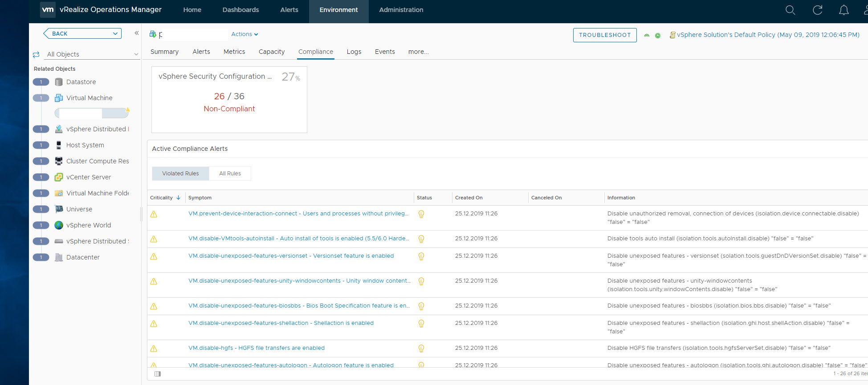Image resolution: width=868 pixels, height=385 pixels.
Task: Expand the BACK navigation dropdown
Action: coord(115,33)
